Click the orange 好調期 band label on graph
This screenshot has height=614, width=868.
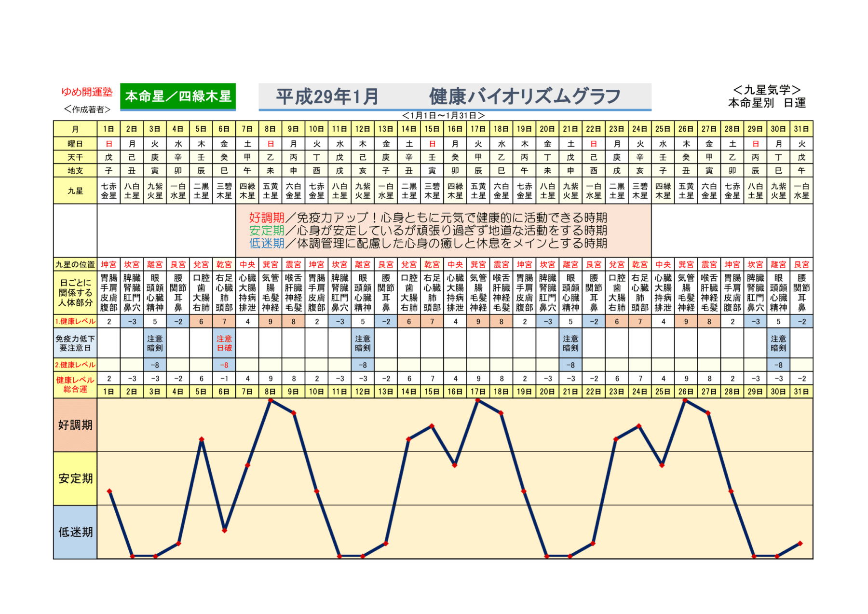coord(75,425)
